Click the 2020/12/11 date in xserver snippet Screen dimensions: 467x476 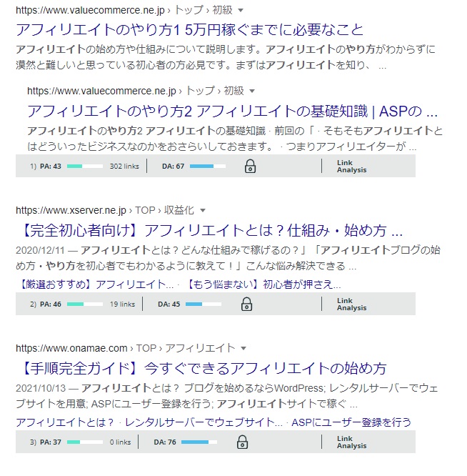point(40,250)
